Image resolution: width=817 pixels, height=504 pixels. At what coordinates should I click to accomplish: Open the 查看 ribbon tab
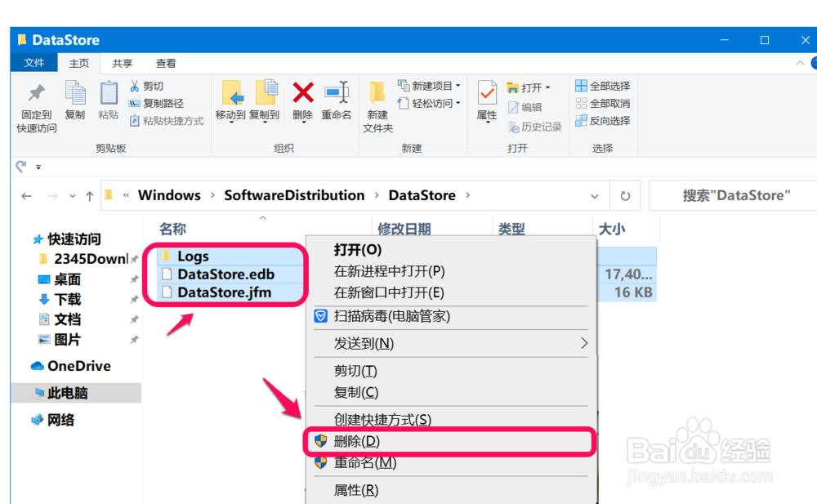pos(165,63)
